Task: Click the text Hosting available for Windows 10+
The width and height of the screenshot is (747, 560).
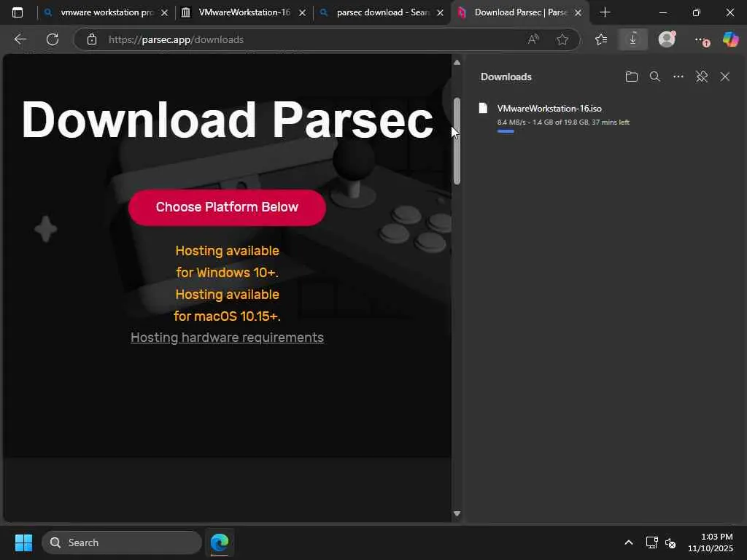Action: 228,262
